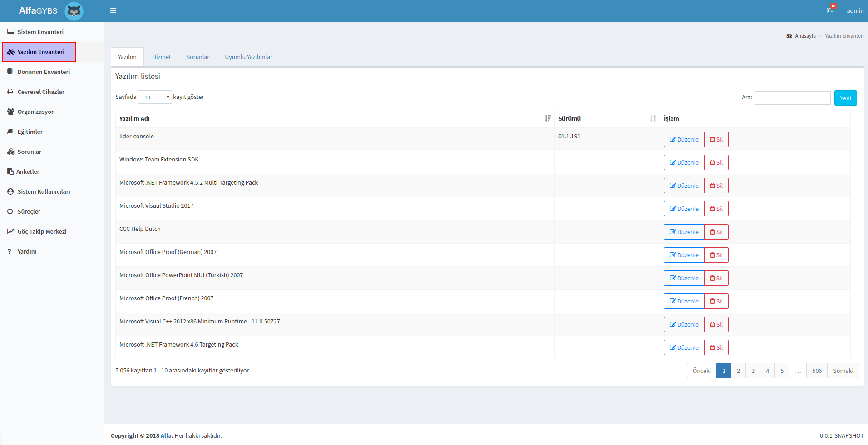Switch to the Yazılım tab
868x445 pixels.
coord(127,57)
